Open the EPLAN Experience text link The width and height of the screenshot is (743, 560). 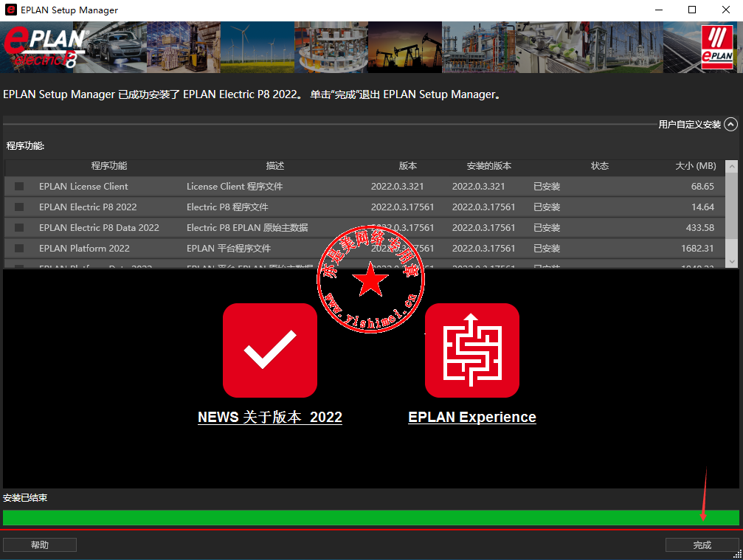coord(472,417)
